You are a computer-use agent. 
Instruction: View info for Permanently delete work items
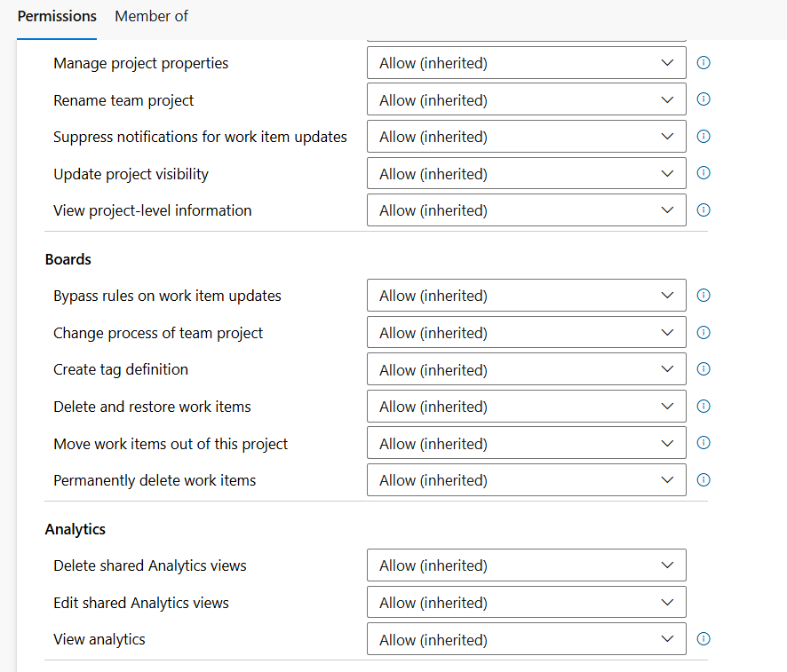(703, 479)
